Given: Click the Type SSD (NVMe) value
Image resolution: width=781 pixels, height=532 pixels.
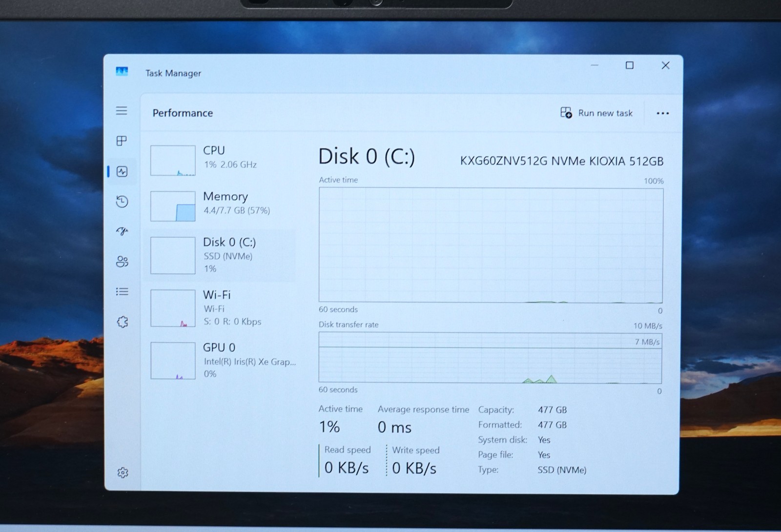Looking at the screenshot, I should pos(562,470).
